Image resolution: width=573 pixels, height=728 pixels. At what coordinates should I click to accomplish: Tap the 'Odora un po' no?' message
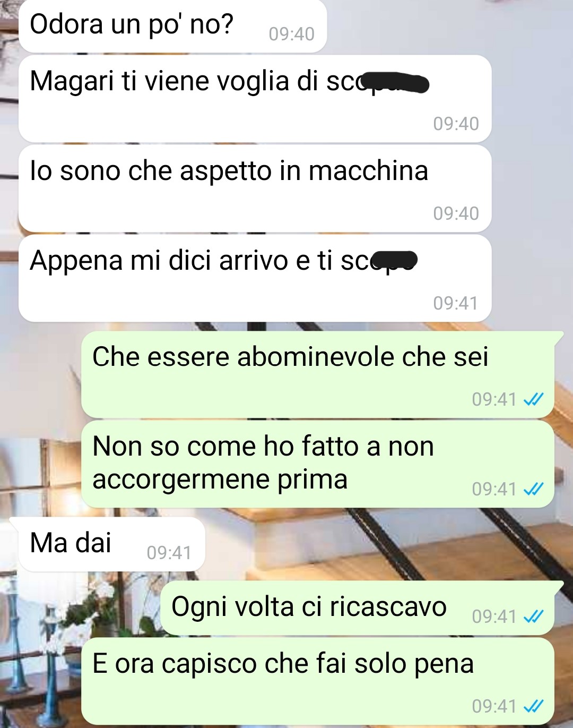click(172, 25)
